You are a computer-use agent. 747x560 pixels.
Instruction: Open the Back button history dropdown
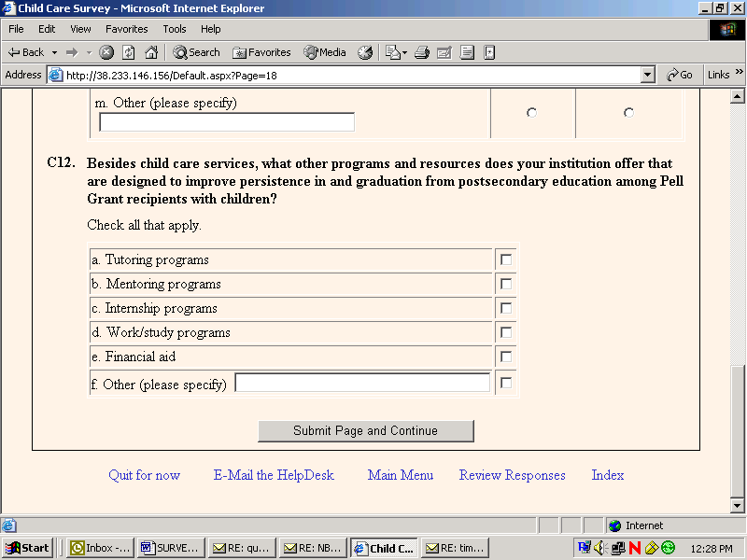click(x=55, y=52)
